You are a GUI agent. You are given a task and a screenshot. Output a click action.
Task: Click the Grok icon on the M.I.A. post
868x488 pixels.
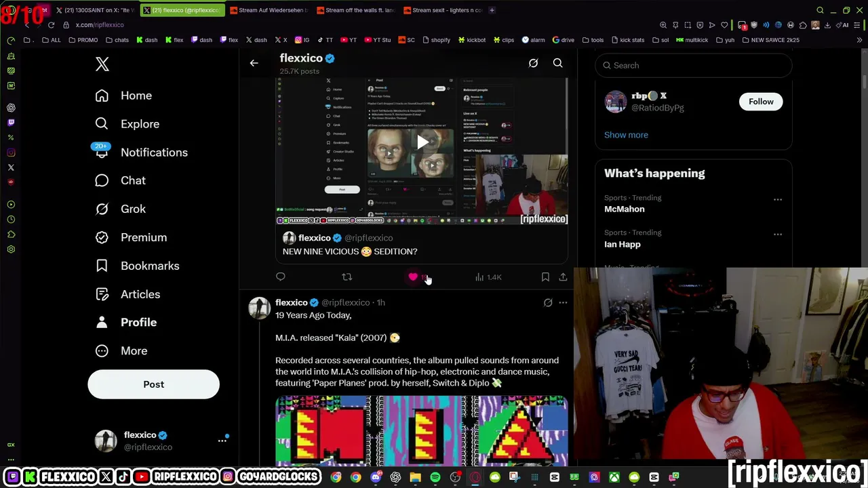(548, 303)
